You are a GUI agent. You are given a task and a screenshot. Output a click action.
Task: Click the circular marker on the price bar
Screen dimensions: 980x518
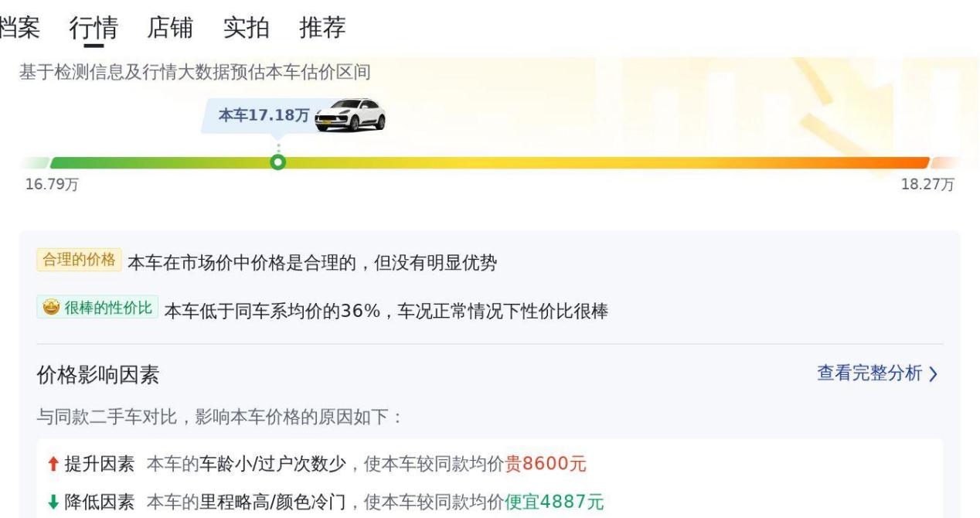(277, 162)
